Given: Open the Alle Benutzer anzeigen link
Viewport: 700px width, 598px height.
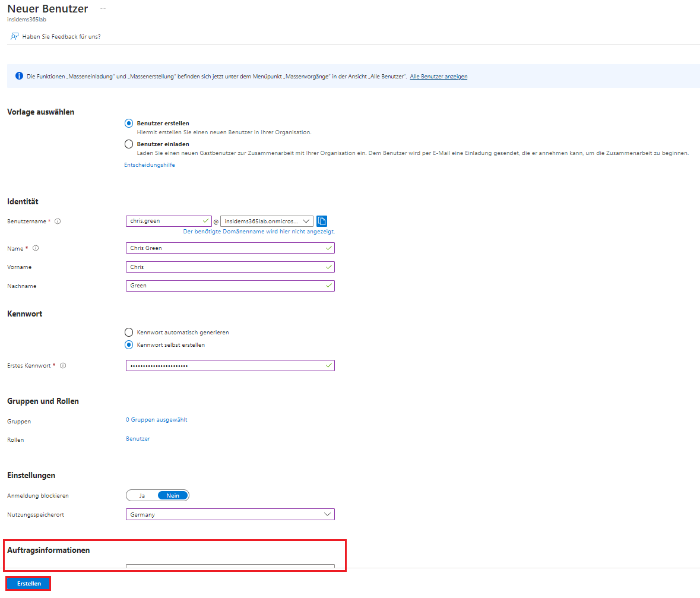Looking at the screenshot, I should [x=438, y=77].
